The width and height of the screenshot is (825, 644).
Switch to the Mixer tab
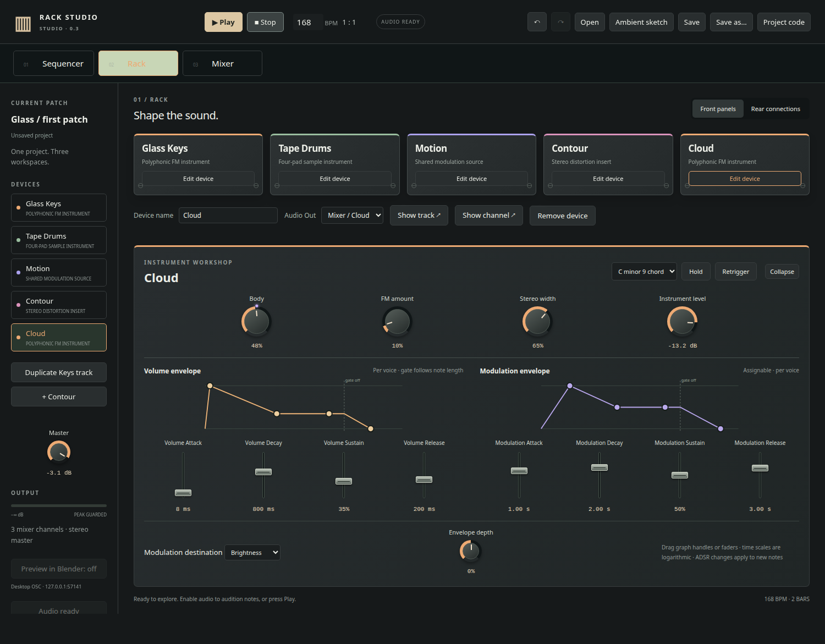click(222, 63)
